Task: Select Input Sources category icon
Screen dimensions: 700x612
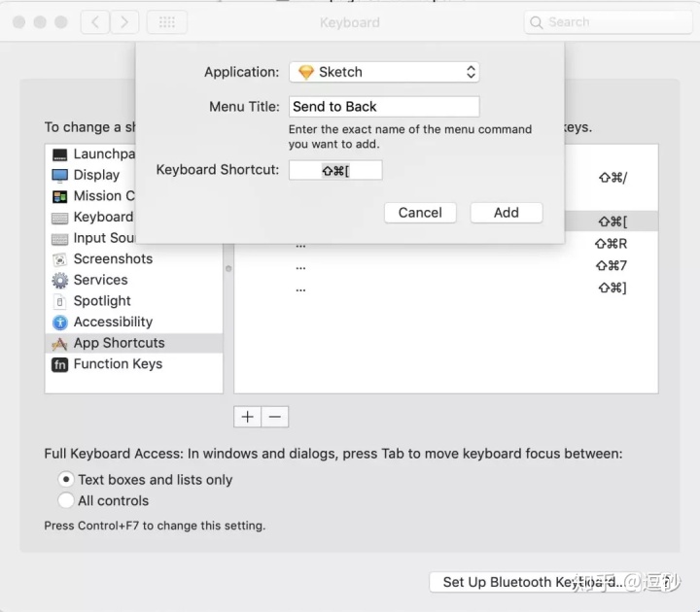Action: (60, 239)
